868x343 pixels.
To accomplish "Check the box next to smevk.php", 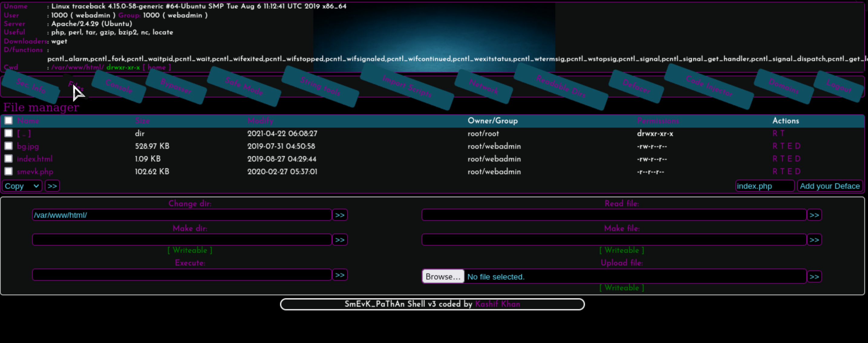I will click(8, 171).
